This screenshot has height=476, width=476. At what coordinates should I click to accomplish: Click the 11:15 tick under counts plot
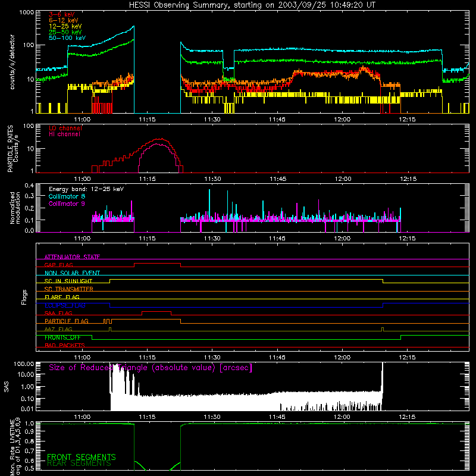point(147,120)
